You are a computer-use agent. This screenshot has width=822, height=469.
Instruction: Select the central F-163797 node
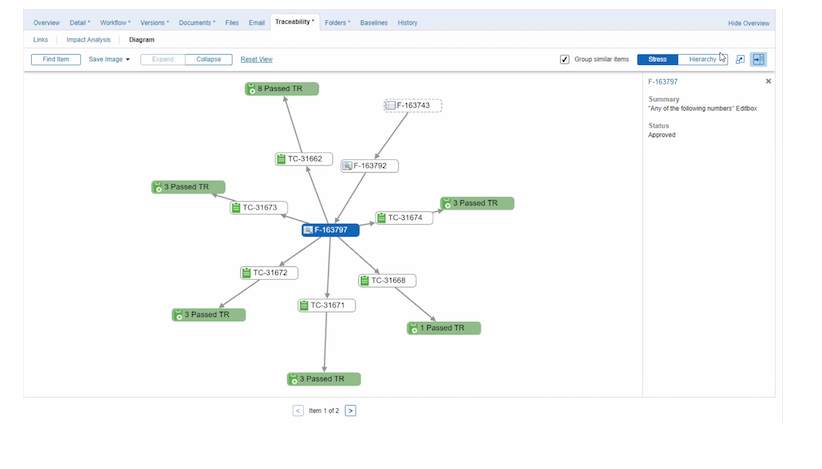pyautogui.click(x=330, y=230)
